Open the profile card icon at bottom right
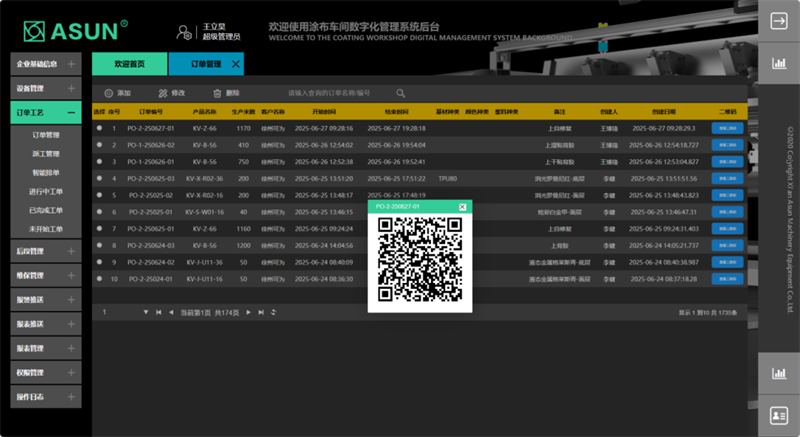800x437 pixels. 778,414
